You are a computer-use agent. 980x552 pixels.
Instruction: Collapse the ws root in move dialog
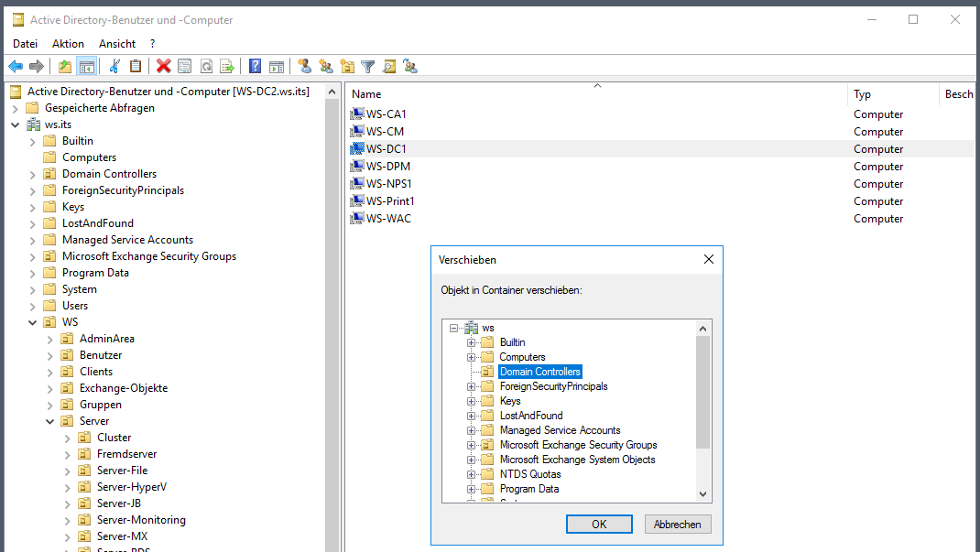[x=453, y=328]
